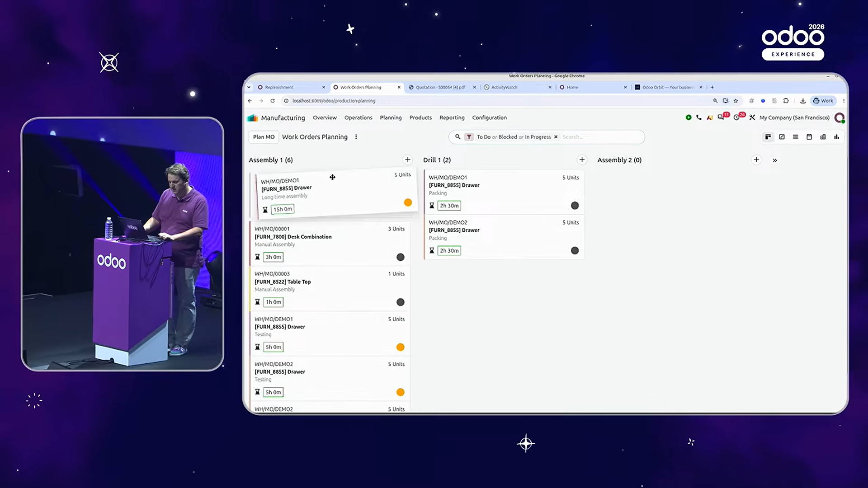Open the Chrome tab search dropdown

(249, 87)
